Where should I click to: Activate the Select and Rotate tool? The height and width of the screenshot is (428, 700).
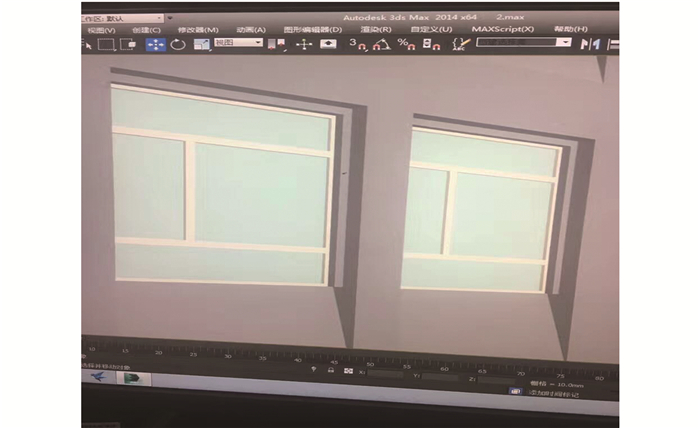[178, 44]
